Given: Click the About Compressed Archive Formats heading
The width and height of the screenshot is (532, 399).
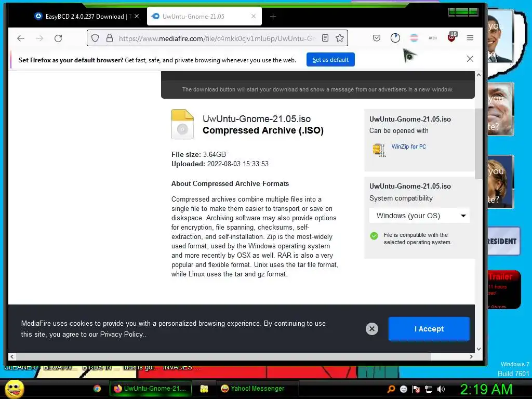Looking at the screenshot, I should click(230, 183).
